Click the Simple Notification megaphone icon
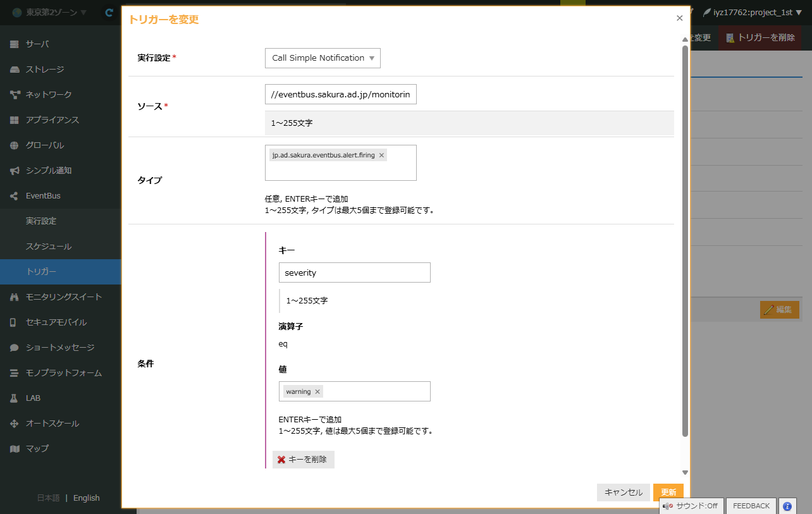 [x=15, y=171]
